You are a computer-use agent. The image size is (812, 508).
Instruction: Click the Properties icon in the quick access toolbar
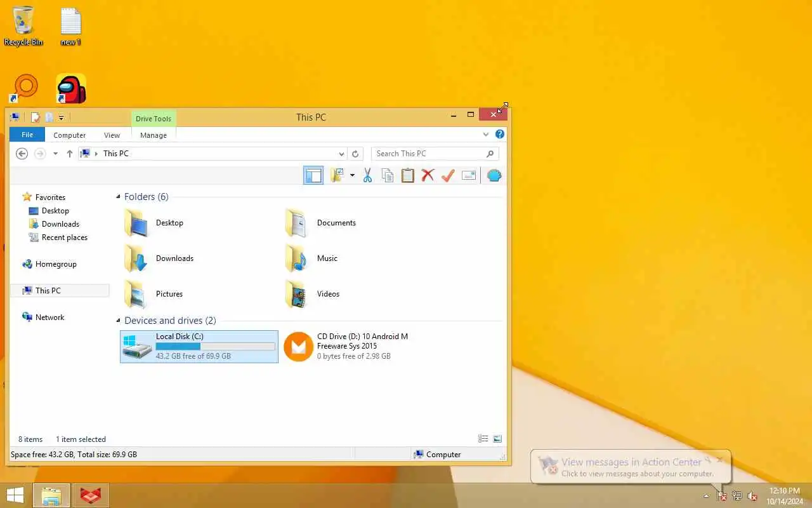coord(36,117)
